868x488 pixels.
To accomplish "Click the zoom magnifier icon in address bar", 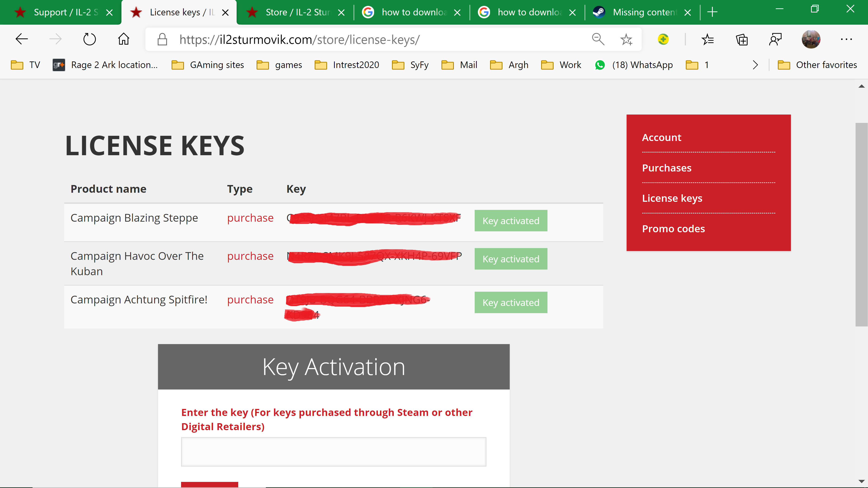I will coord(598,39).
